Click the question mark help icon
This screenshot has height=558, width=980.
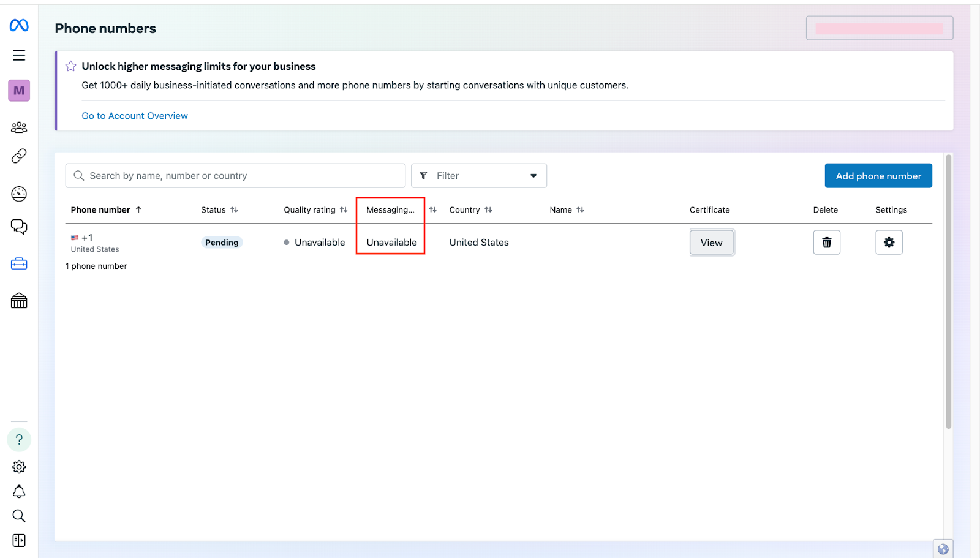tap(19, 440)
